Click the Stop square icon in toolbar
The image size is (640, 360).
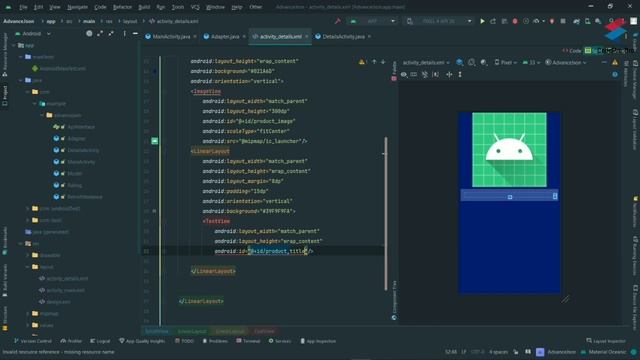(563, 21)
